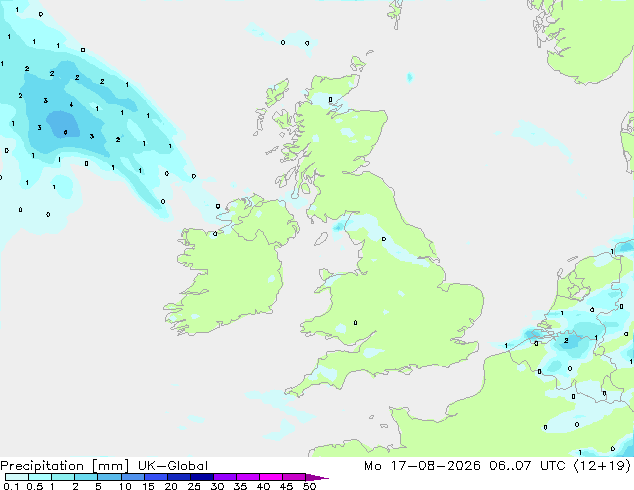Click the '35' legend scale label
This screenshot has height=490, width=634.
pyautogui.click(x=240, y=486)
